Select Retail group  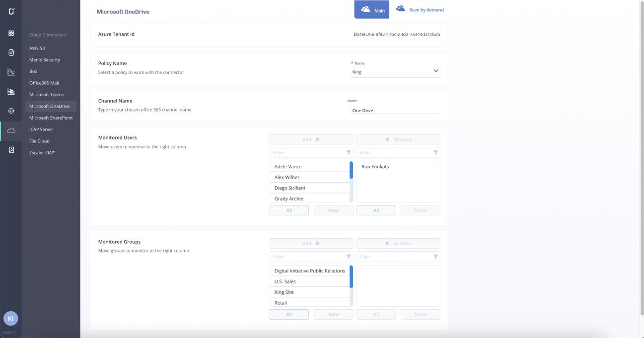pyautogui.click(x=309, y=303)
